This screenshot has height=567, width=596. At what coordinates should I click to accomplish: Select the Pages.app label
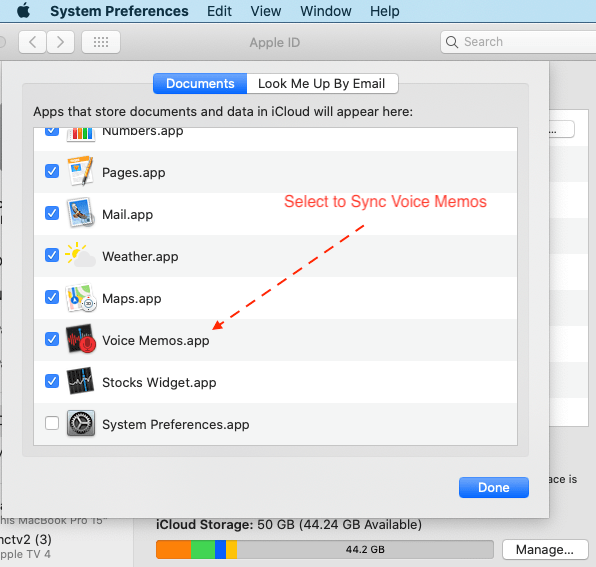click(x=134, y=173)
